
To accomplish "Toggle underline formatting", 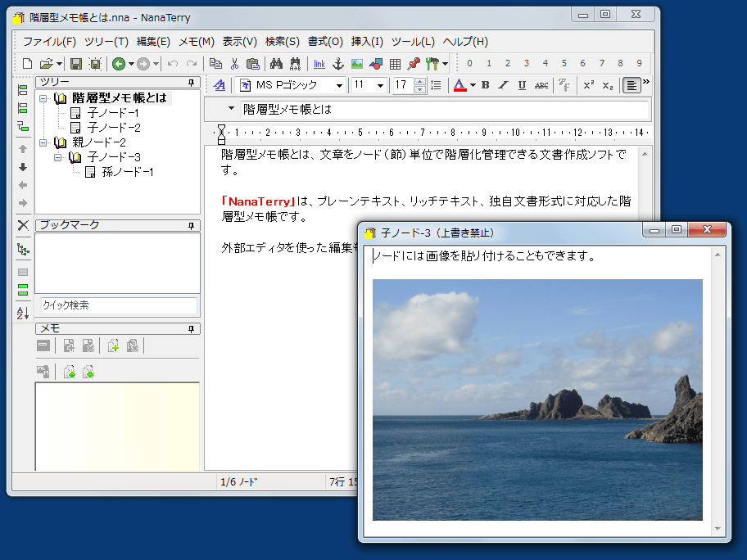I will 521,85.
